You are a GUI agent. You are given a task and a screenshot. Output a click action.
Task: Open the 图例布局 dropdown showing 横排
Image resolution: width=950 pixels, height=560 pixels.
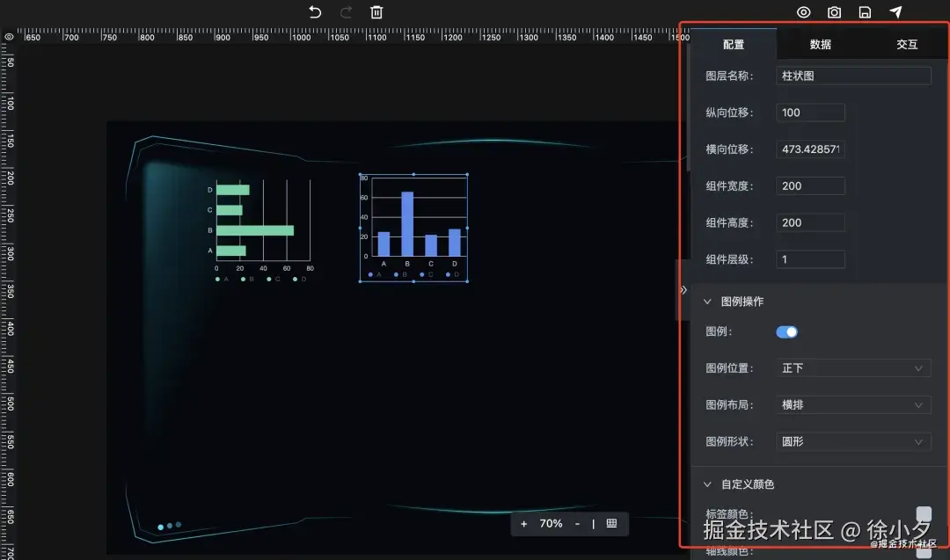851,404
